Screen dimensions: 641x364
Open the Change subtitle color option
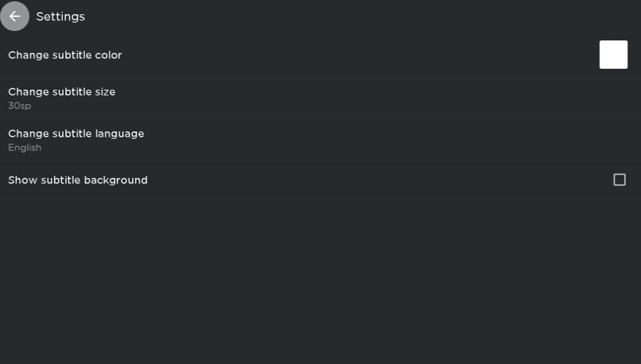click(x=320, y=55)
